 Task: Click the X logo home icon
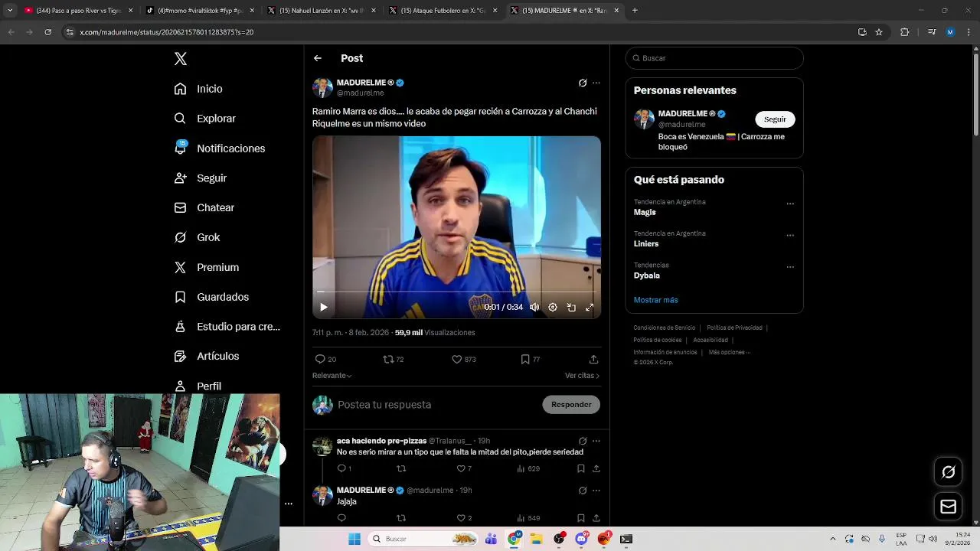click(x=181, y=59)
